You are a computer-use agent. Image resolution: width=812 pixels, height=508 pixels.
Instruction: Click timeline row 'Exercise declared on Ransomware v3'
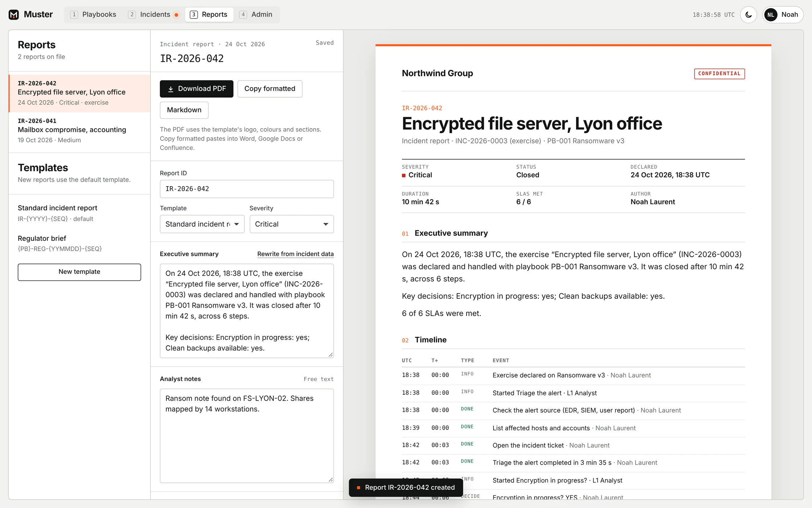click(x=573, y=376)
